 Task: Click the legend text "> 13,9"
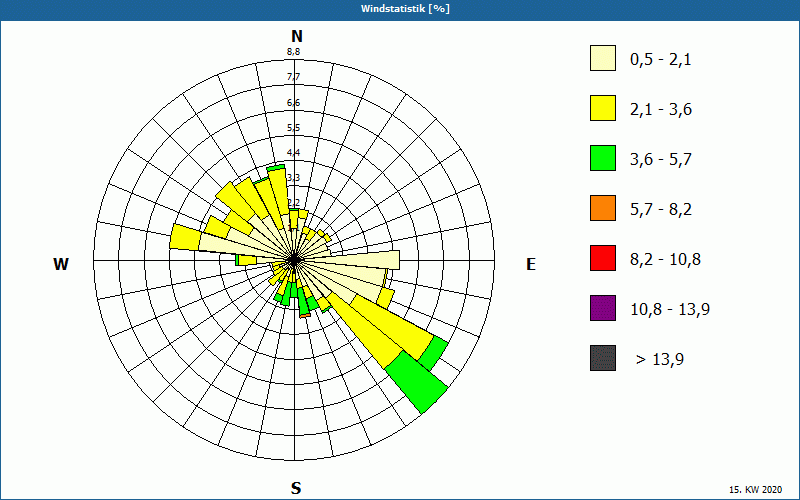coord(660,360)
